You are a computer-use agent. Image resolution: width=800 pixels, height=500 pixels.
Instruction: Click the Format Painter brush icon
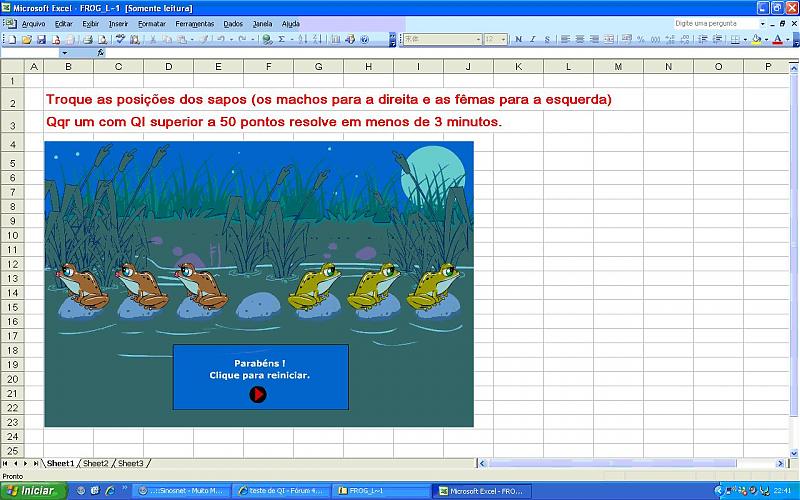(x=204, y=39)
